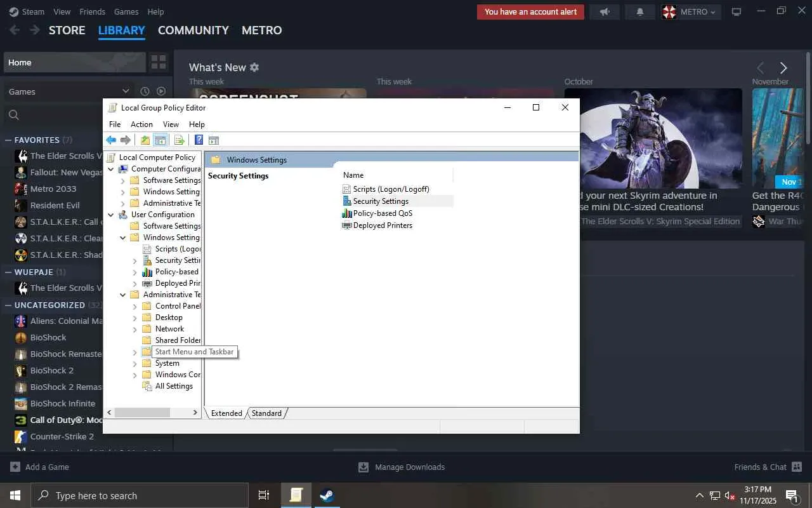
Task: Expand the Control Panel tree folder
Action: [x=134, y=306]
